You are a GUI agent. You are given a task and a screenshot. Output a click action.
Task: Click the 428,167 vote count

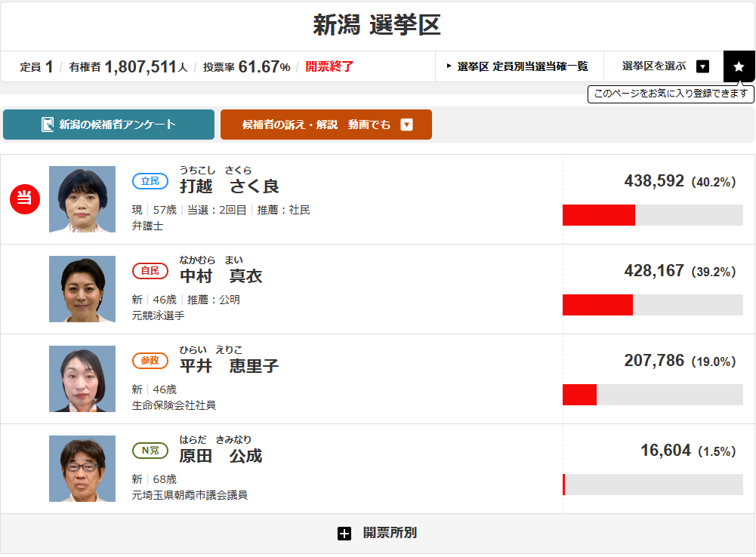654,271
